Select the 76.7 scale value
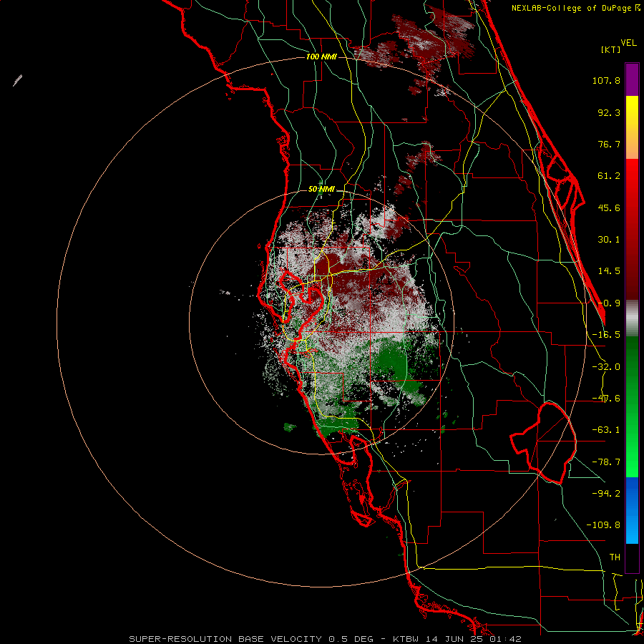The image size is (644, 644). pyautogui.click(x=609, y=144)
